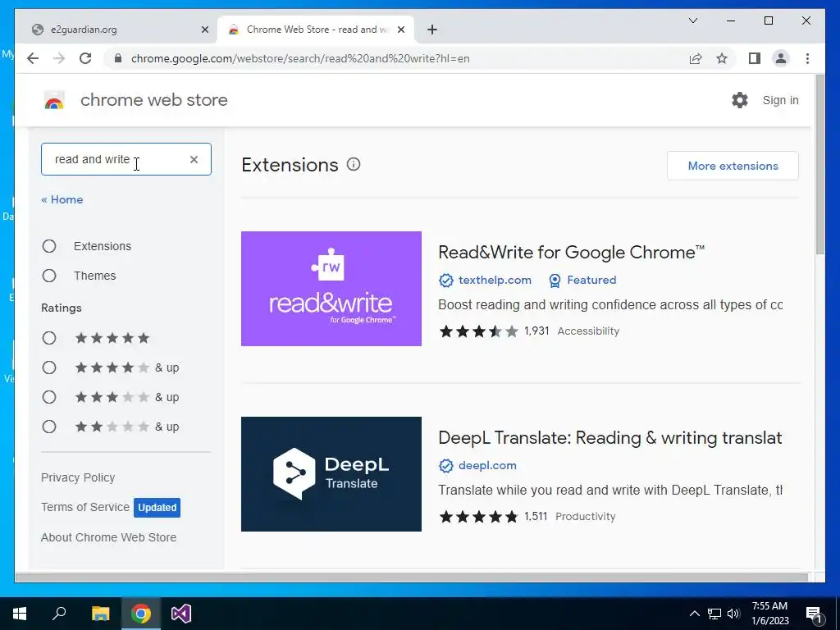Viewport: 840px width, 630px height.
Task: Click the Featured badge icon
Action: pyautogui.click(x=555, y=281)
